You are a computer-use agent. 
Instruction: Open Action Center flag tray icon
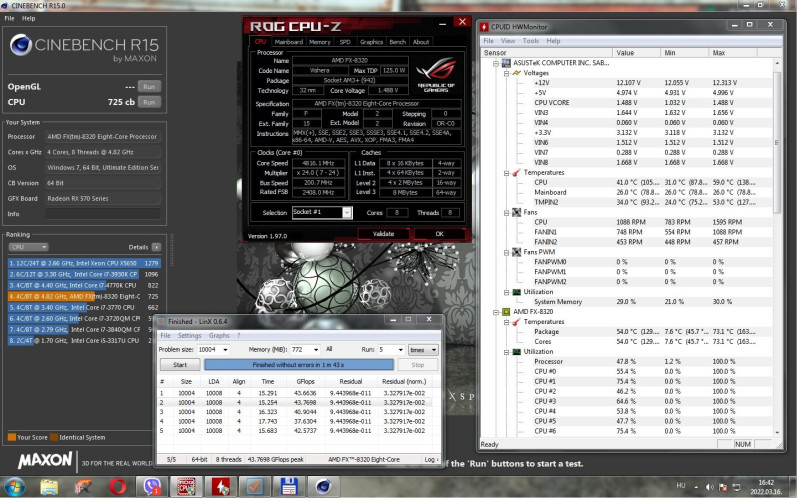[x=723, y=487]
